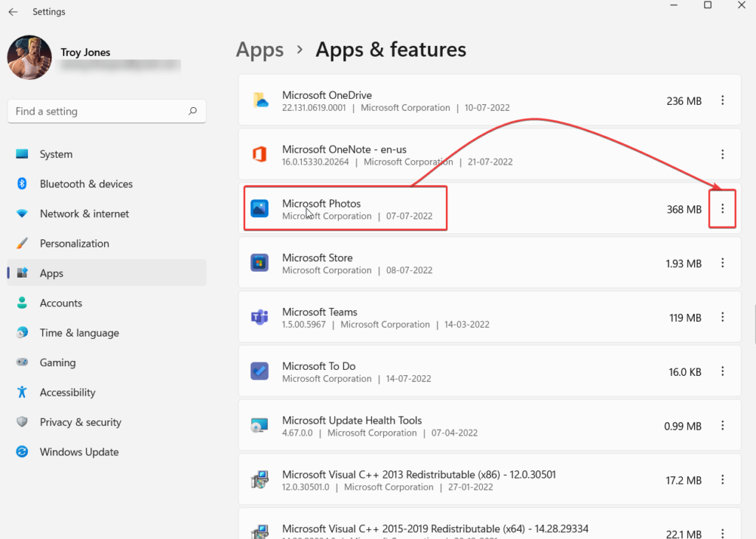Click the Windows Update sync icon
Image resolution: width=756 pixels, height=539 pixels.
(x=21, y=452)
